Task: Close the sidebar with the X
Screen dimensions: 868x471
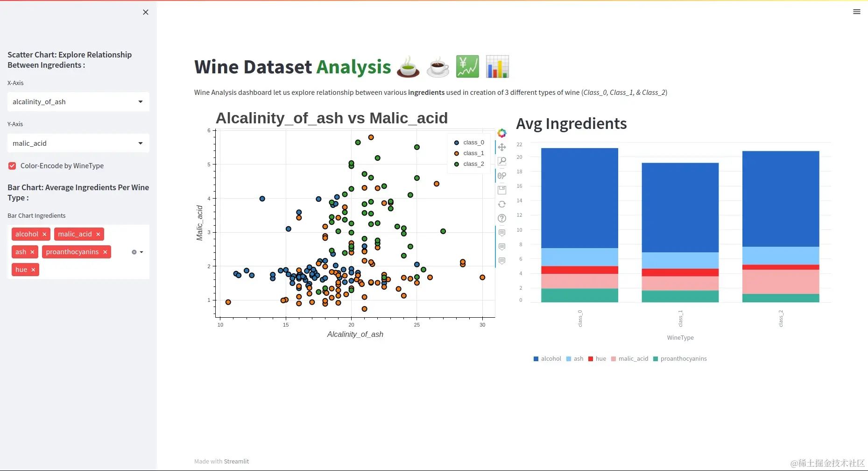Action: (146, 12)
